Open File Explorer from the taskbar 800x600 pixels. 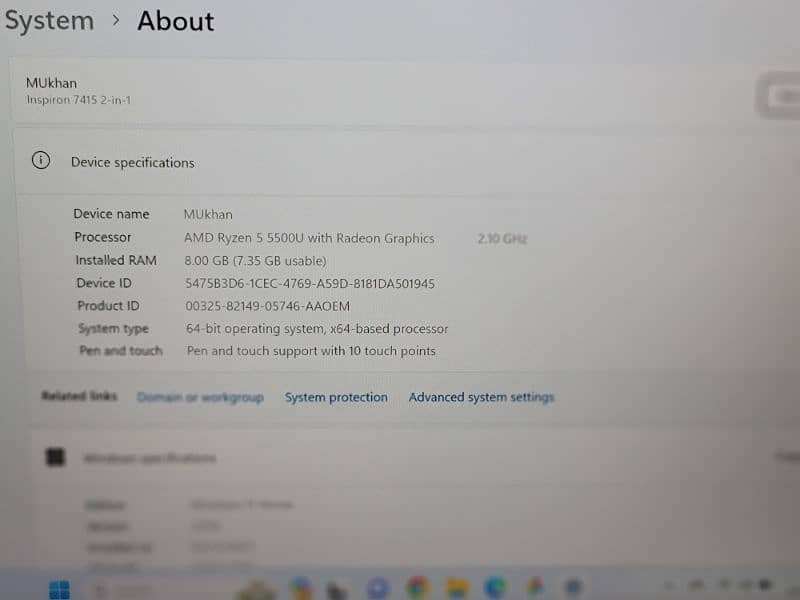pyautogui.click(x=456, y=588)
